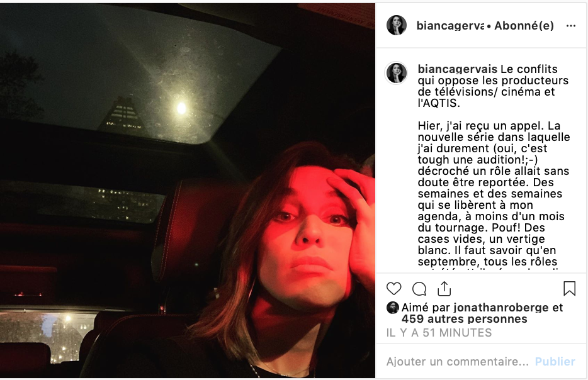Click the caption paragraph starting with Hier
588x380 pixels.
pyautogui.click(x=494, y=196)
